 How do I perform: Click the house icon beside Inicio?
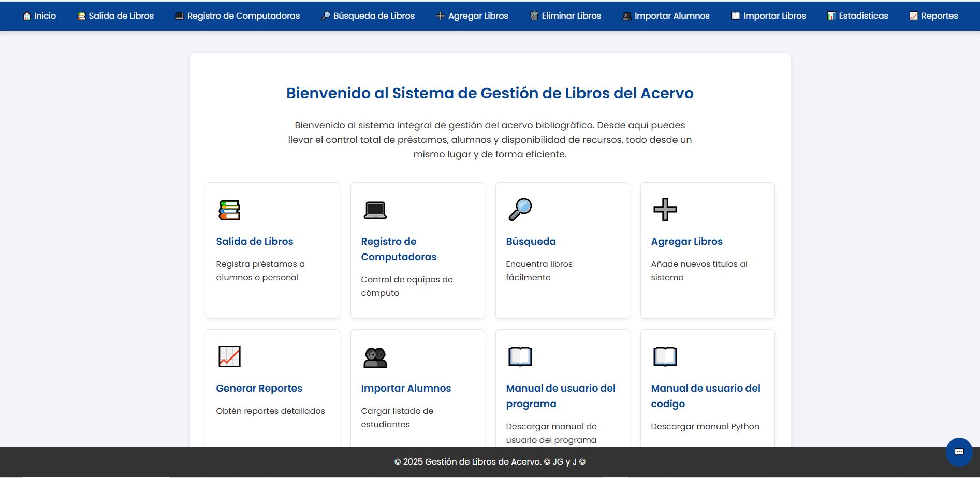point(26,16)
